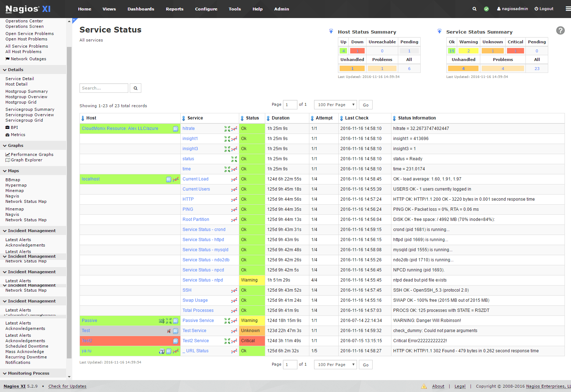Click red Down count in Host Summary

tap(357, 51)
